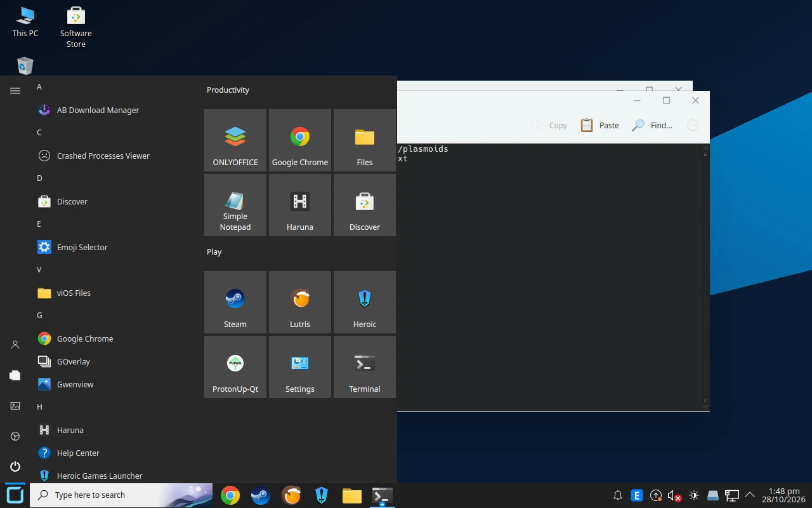Screen dimensions: 812x508
Task: Open Crashed Processes Viewer
Action: tap(114, 156)
